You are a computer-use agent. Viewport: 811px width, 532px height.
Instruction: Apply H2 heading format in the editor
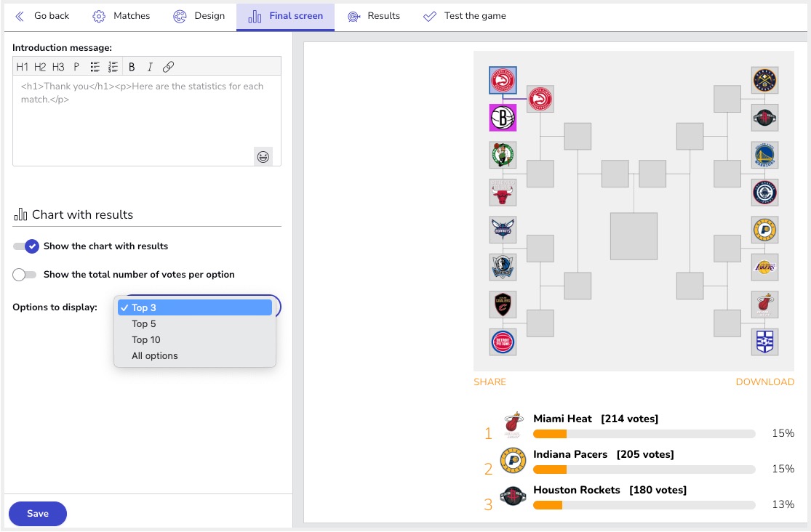click(40, 67)
